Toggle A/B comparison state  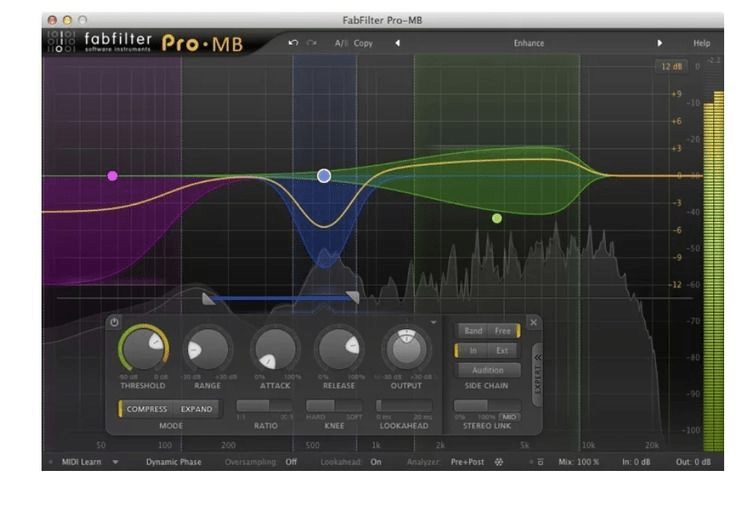click(341, 43)
